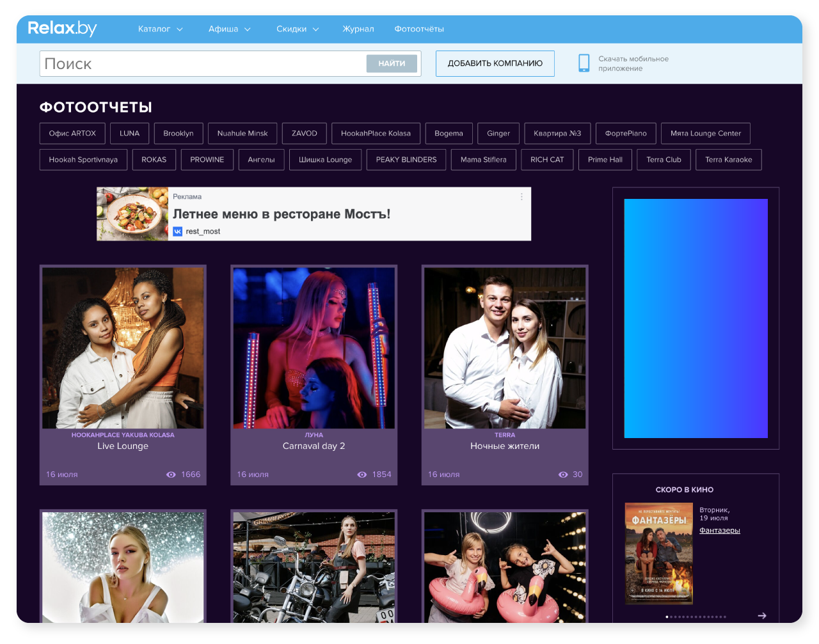Choose Hookah Sportivnaya tag
The height and width of the screenshot is (644, 819).
(83, 159)
